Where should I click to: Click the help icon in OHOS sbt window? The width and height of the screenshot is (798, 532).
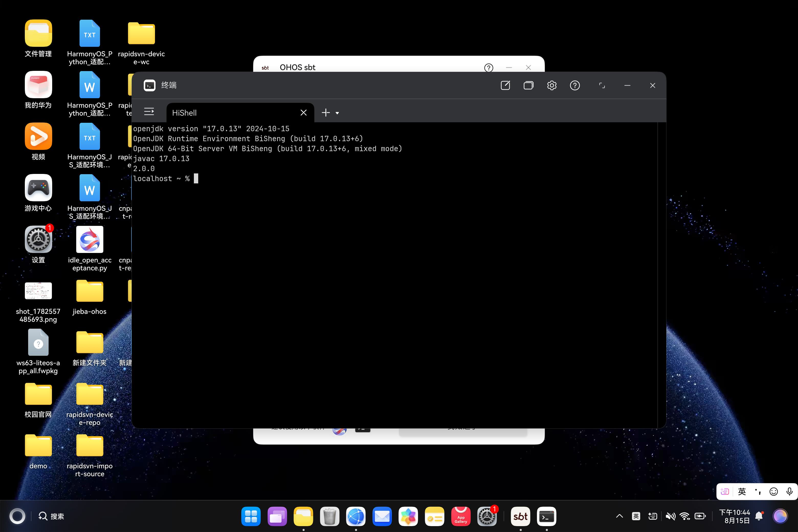coord(489,68)
